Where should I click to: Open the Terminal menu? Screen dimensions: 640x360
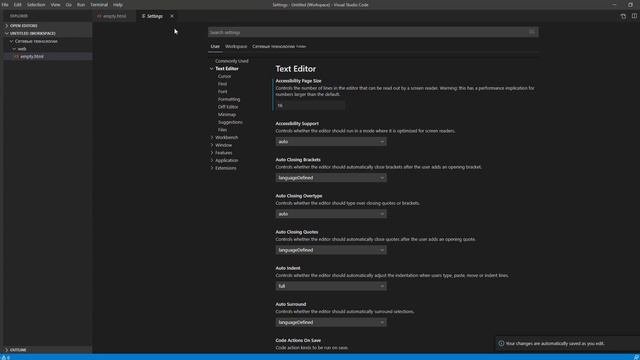(x=99, y=5)
